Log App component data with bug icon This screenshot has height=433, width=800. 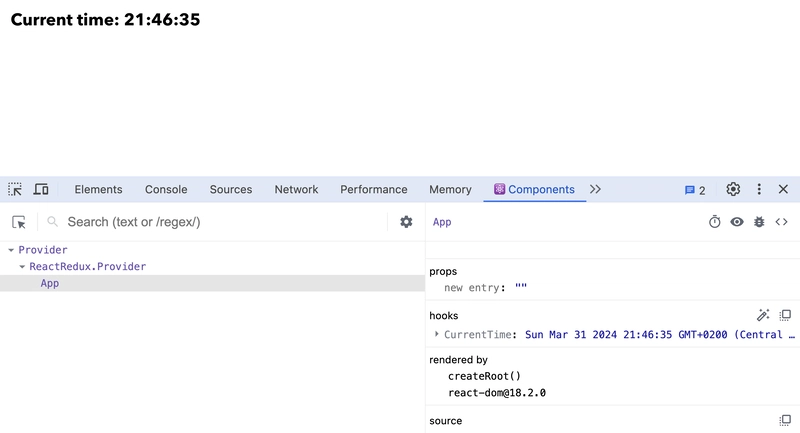pyautogui.click(x=759, y=222)
